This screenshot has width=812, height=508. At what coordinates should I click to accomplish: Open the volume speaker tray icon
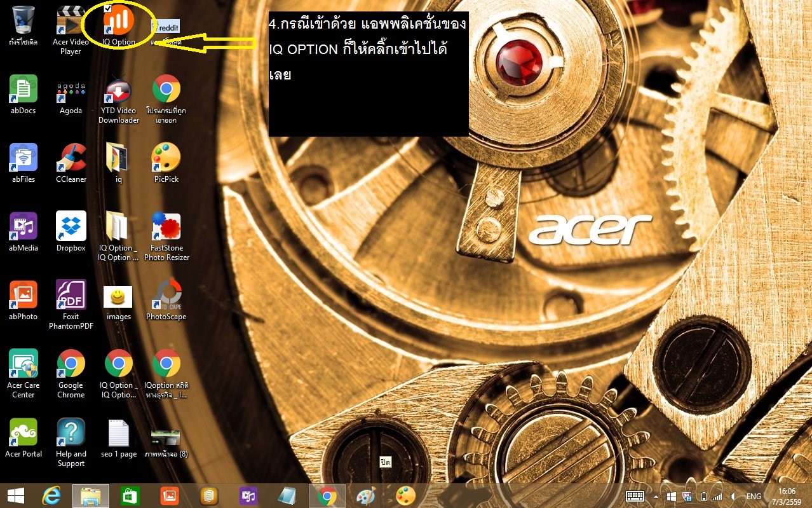click(x=734, y=497)
